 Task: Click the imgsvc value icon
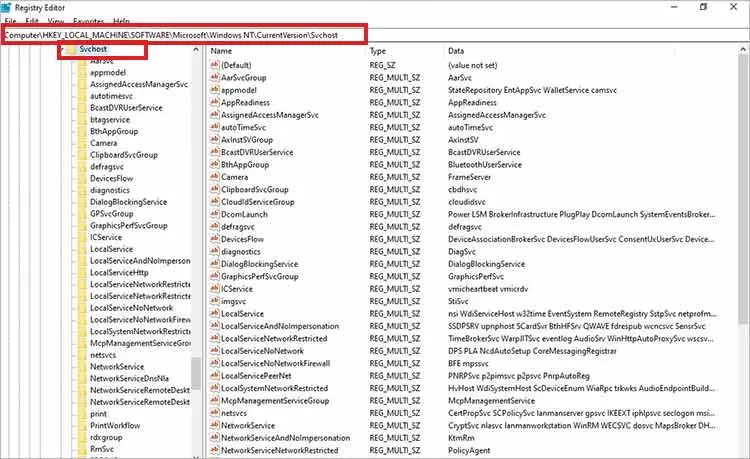[214, 301]
